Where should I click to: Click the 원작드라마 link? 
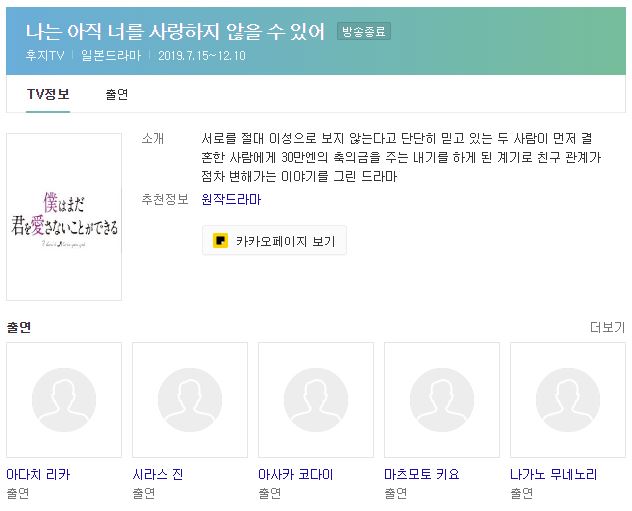click(x=231, y=199)
